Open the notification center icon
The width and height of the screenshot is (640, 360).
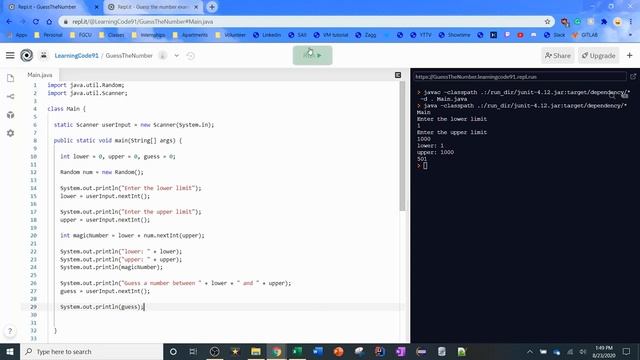626,351
